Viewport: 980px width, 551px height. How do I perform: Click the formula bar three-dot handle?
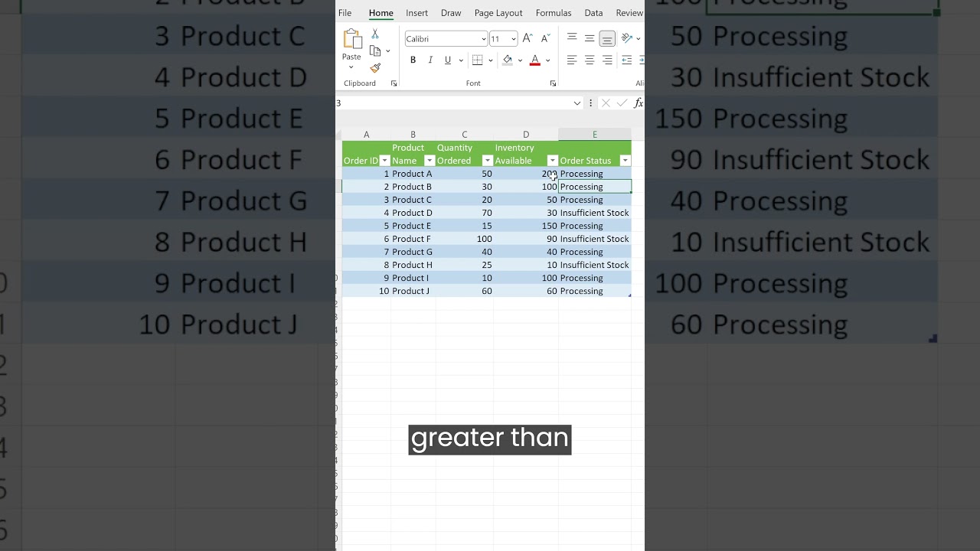pyautogui.click(x=590, y=103)
